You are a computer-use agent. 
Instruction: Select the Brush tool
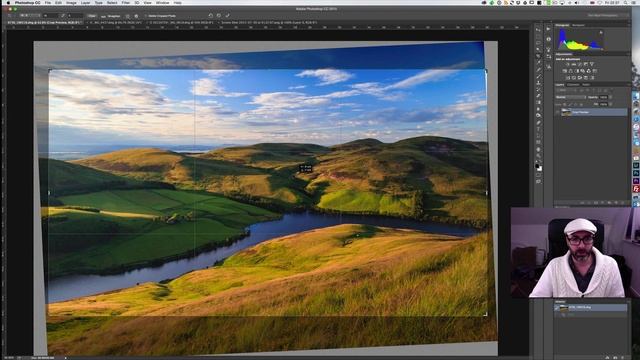(538, 76)
